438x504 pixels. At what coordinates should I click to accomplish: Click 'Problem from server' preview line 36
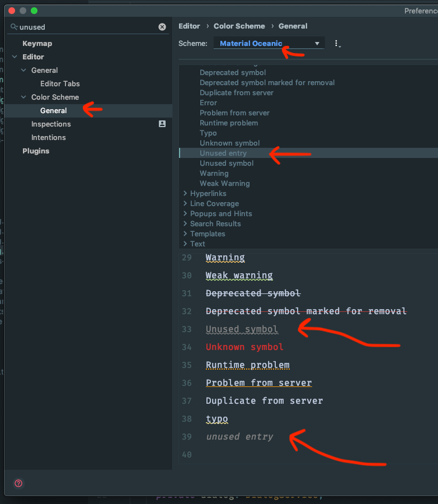(259, 383)
